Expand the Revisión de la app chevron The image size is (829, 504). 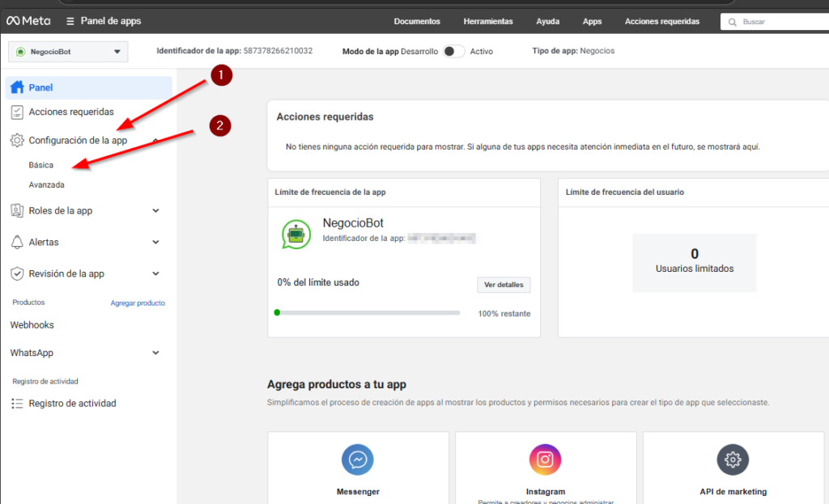(155, 273)
